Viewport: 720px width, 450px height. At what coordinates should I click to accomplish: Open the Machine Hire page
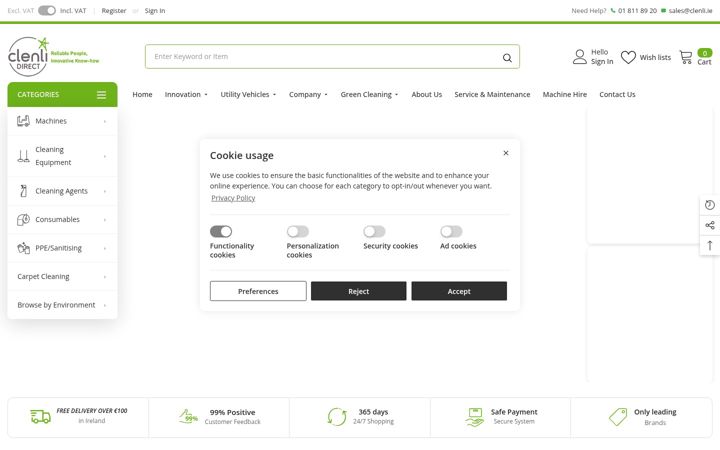pyautogui.click(x=565, y=95)
